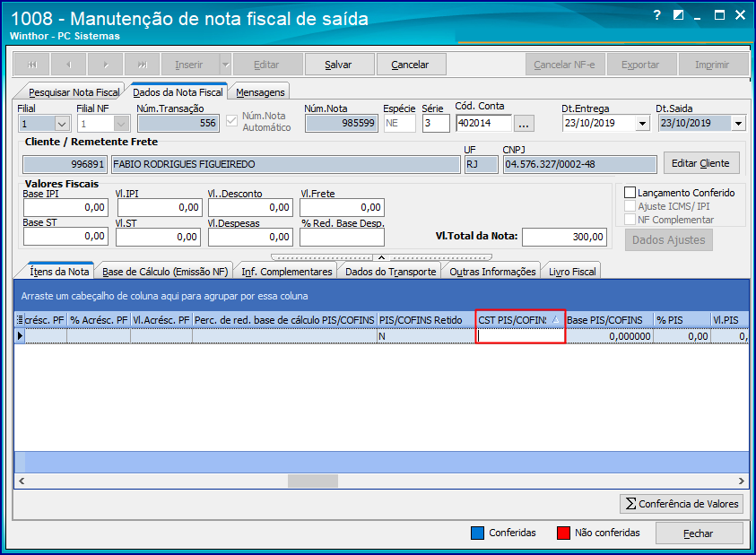Click the Cancelar button
This screenshot has height=555, width=756.
click(x=411, y=65)
